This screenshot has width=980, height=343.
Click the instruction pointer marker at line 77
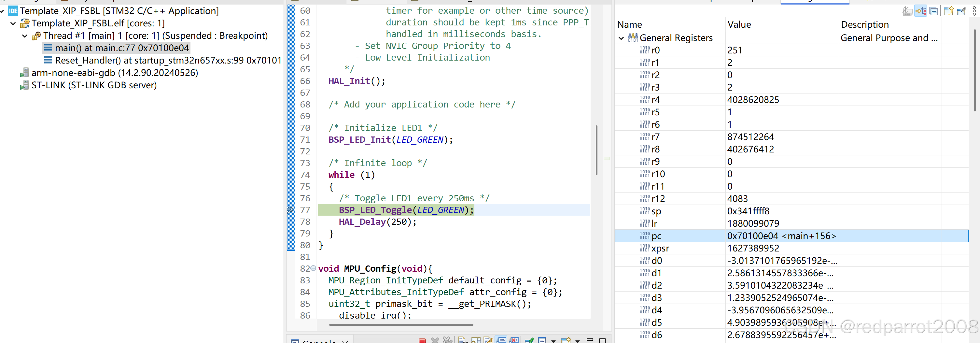pyautogui.click(x=290, y=210)
